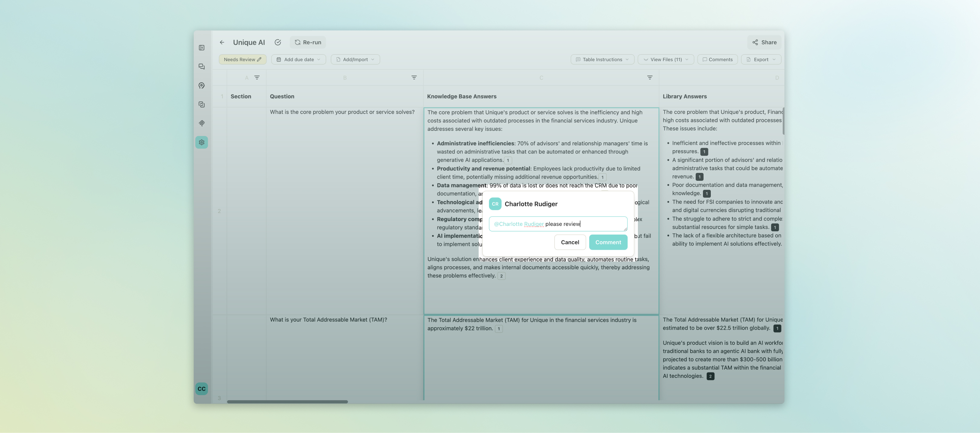
Task: Click the CR avatar in comment dialog
Action: tap(495, 204)
